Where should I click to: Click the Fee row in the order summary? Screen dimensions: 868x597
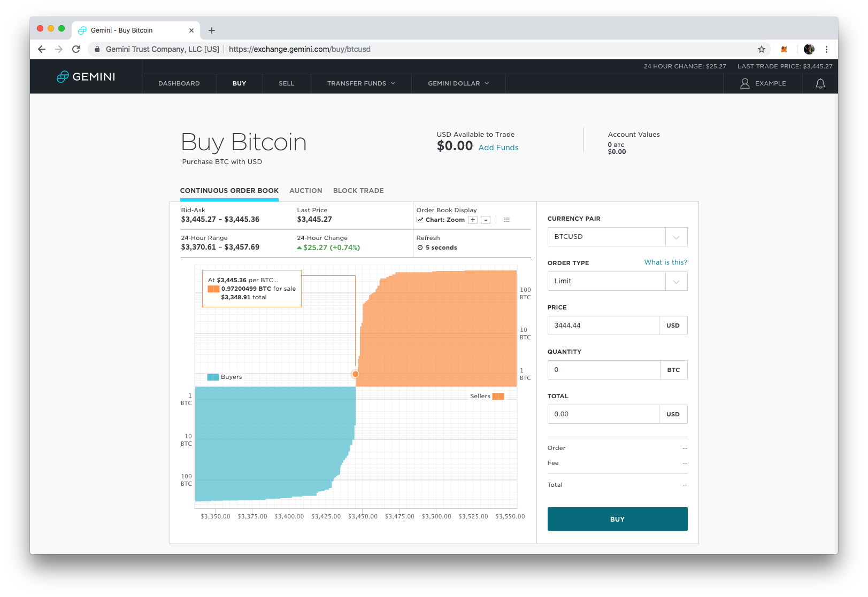(x=618, y=463)
